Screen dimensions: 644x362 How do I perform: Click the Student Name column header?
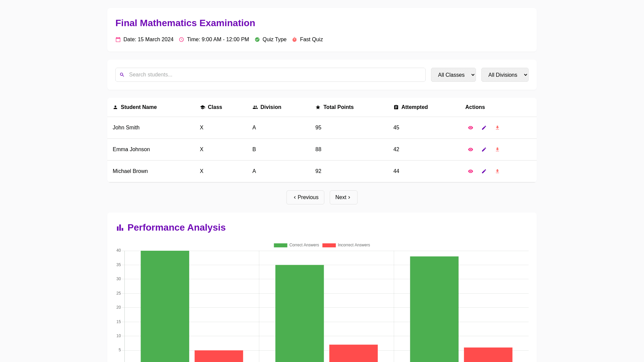click(x=139, y=107)
